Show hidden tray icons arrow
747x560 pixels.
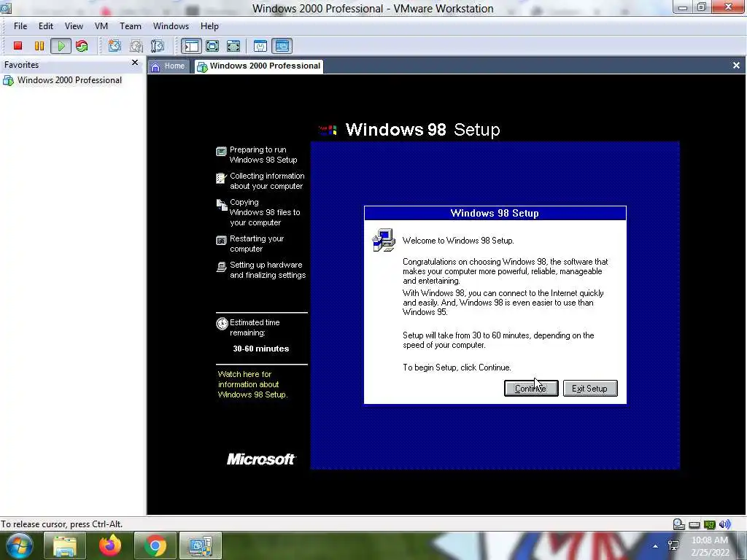tap(656, 546)
